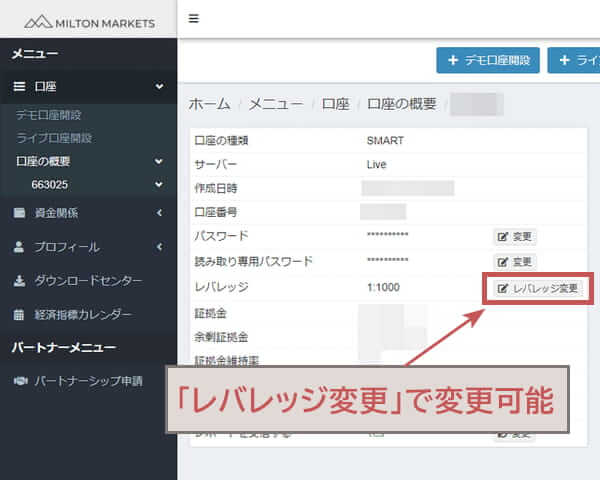Click ホーム in the breadcrumb
This screenshot has width=600, height=480.
coord(210,104)
